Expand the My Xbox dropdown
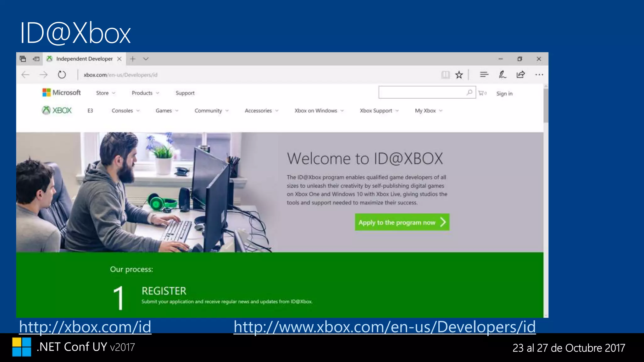644x362 pixels. [x=429, y=111]
